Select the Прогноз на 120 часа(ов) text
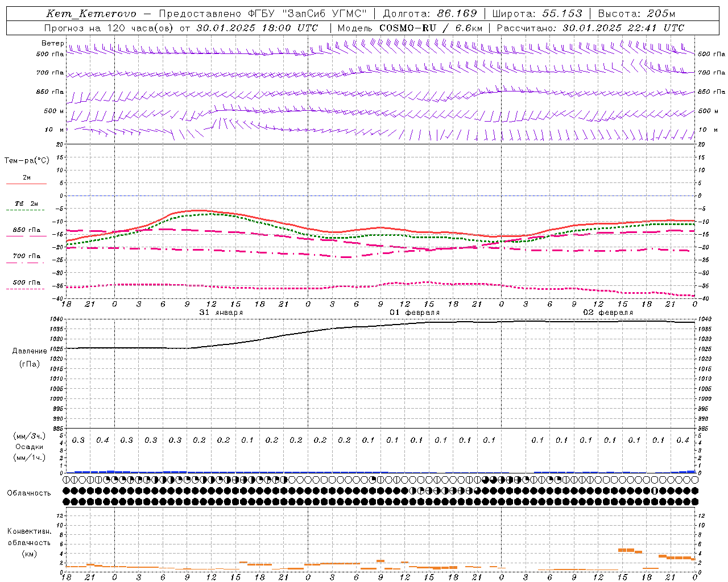 [x=109, y=28]
